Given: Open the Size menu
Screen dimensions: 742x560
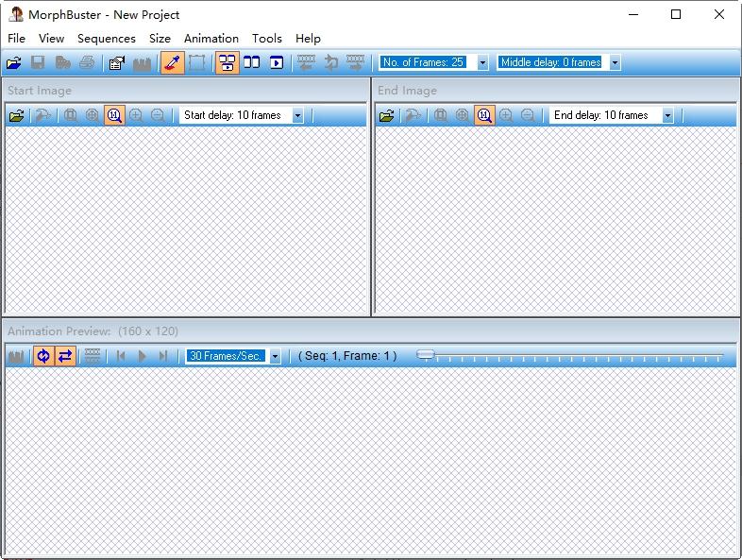Looking at the screenshot, I should (x=160, y=39).
